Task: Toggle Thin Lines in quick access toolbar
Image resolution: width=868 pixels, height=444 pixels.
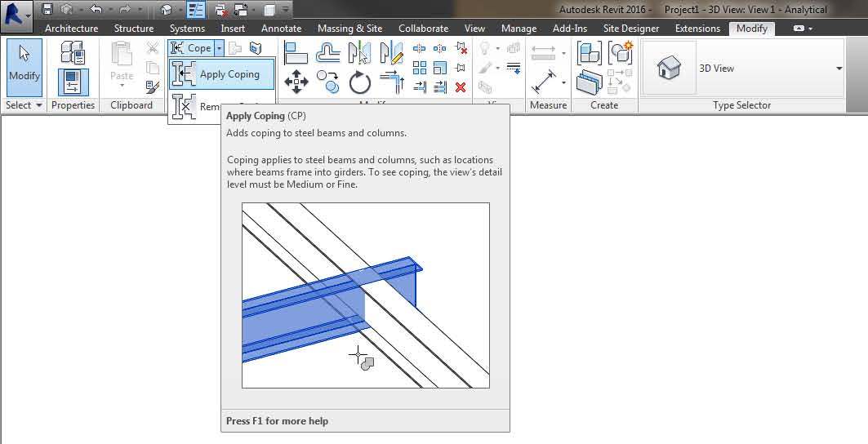Action: click(x=195, y=9)
